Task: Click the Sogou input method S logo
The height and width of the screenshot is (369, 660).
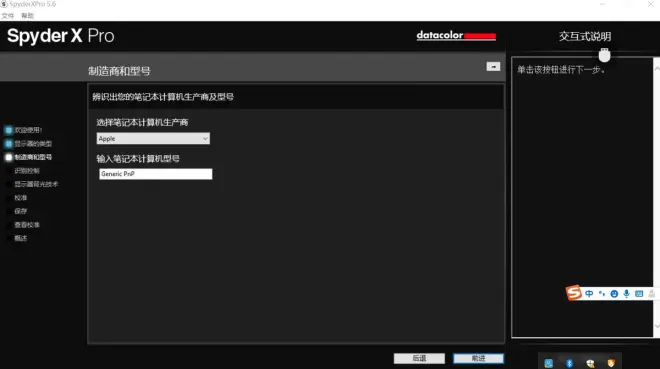Action: pos(574,293)
